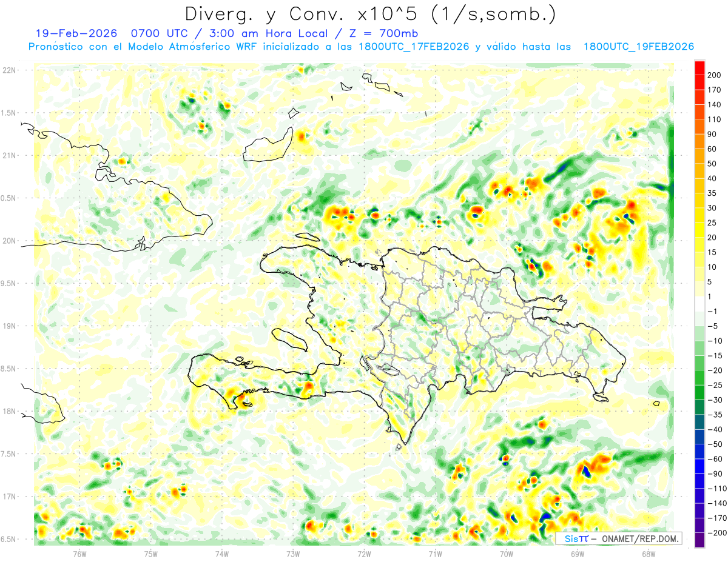Click the '6.5N' latitude label
Screen dimensions: 728x562
tap(9, 539)
